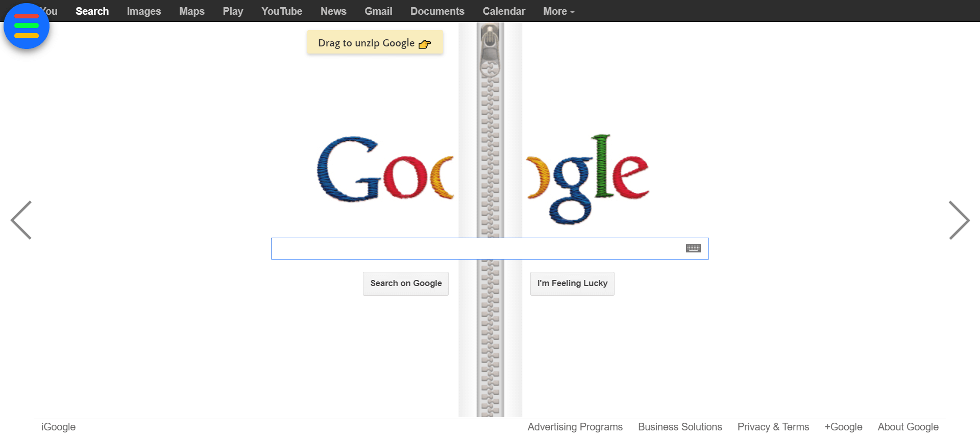980x436 pixels.
Task: Open Privacy & Terms footer link
Action: pos(773,427)
